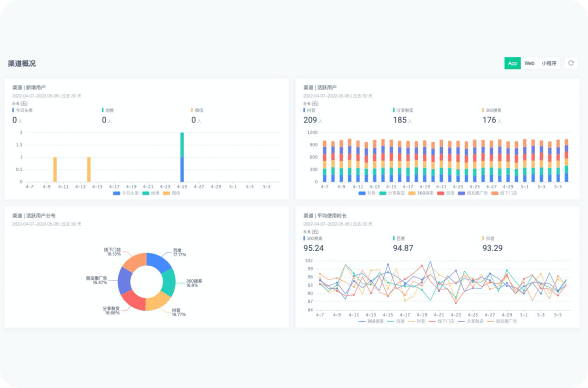Click the blue 百度 donut slice

(x=158, y=261)
